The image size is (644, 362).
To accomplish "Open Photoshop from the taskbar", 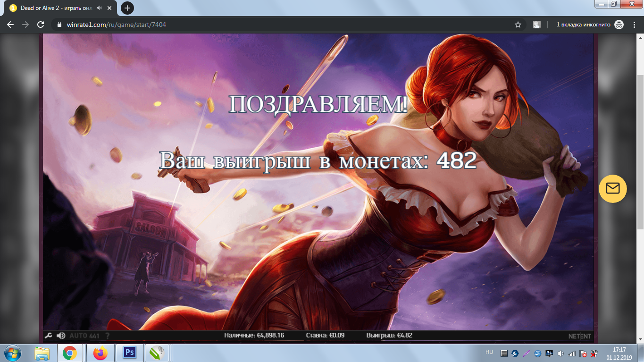I will click(x=129, y=353).
